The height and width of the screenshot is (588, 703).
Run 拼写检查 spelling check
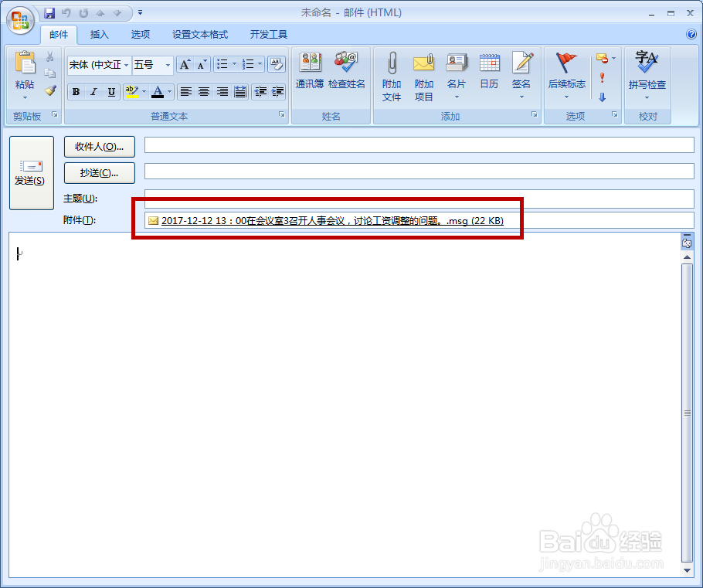(x=647, y=76)
